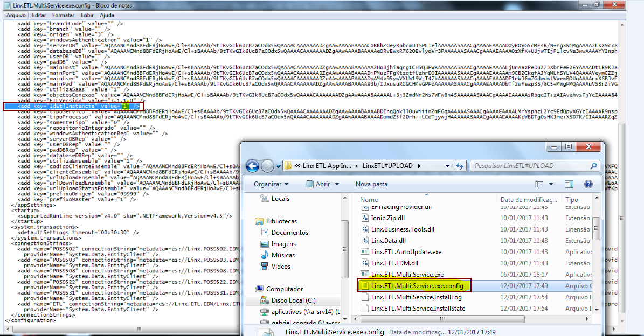The image size is (644, 336).
Task: Click Linx.Business.Tools.dll file icon
Action: (364, 229)
